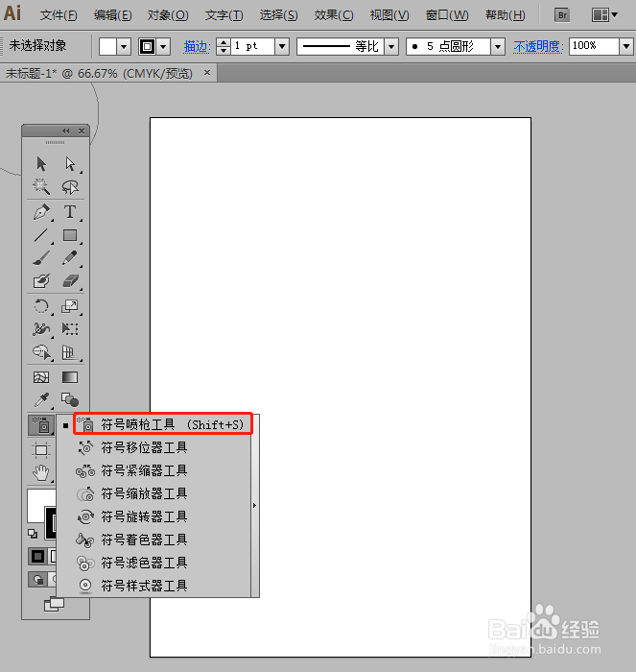Screen dimensions: 636x672
Task: Click the white fill box in toolbox
Action: click(37, 506)
